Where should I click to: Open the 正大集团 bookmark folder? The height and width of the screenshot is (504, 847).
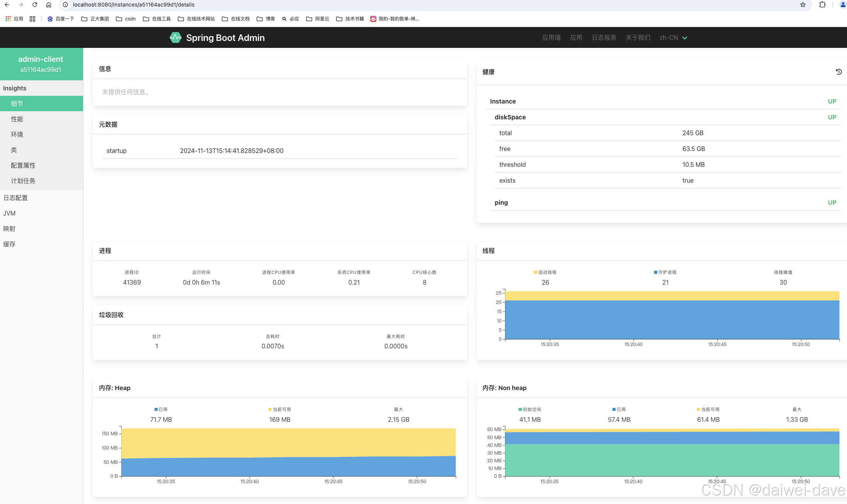coord(95,19)
